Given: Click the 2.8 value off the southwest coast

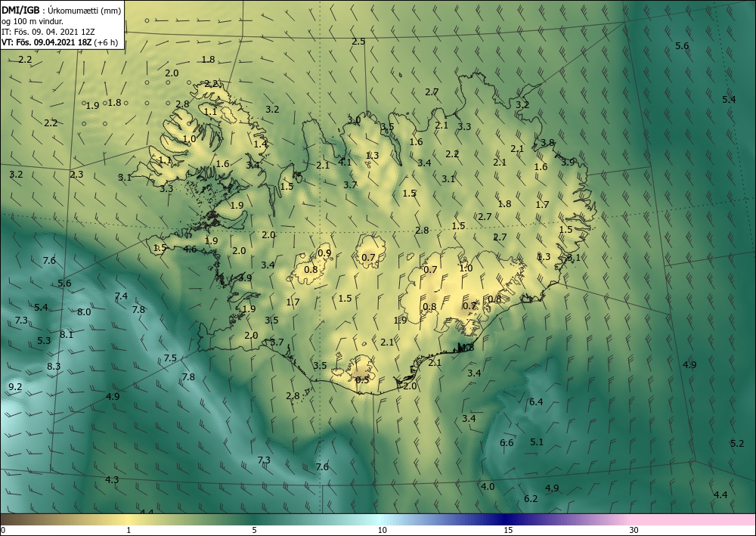Looking at the screenshot, I should pos(293,395).
